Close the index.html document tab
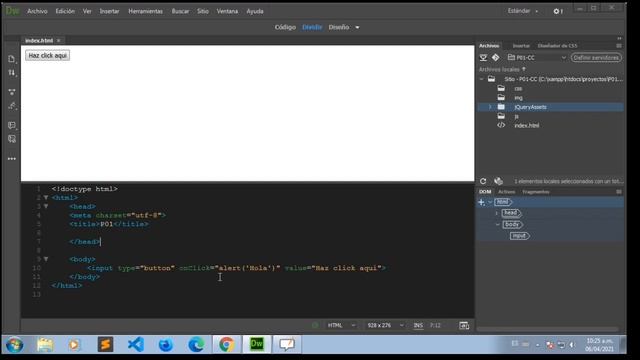This screenshot has width=640, height=360. point(59,40)
